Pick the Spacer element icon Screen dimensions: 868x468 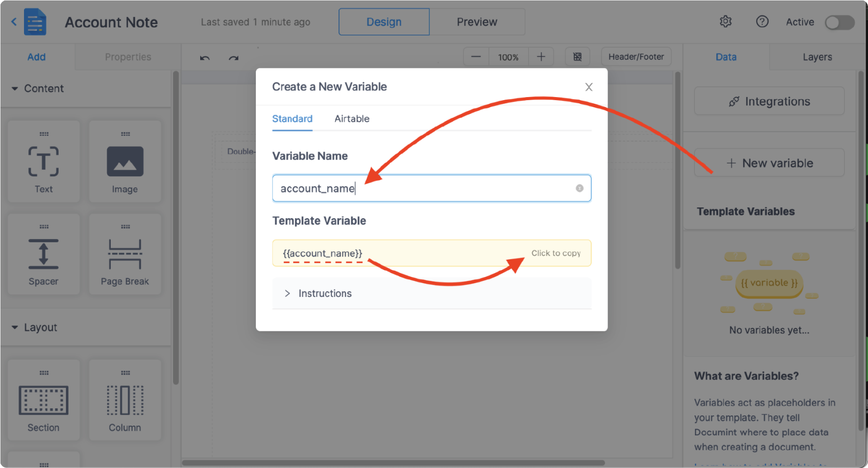(43, 254)
